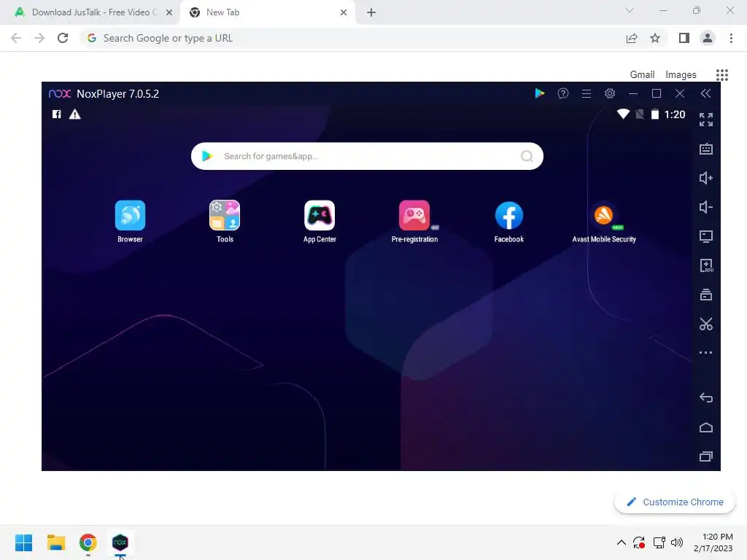Open Gmail link
747x560 pixels.
tap(642, 75)
